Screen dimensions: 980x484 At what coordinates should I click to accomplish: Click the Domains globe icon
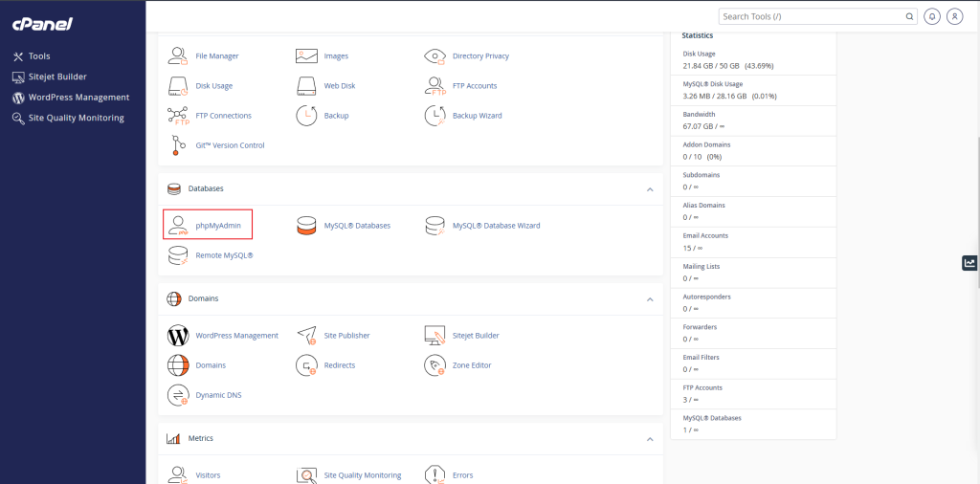coord(178,365)
